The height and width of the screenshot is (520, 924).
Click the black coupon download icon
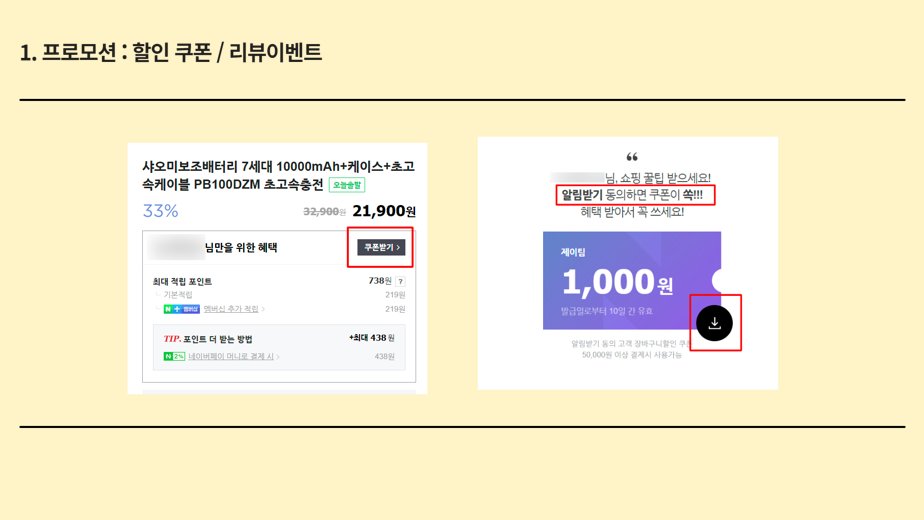[714, 322]
